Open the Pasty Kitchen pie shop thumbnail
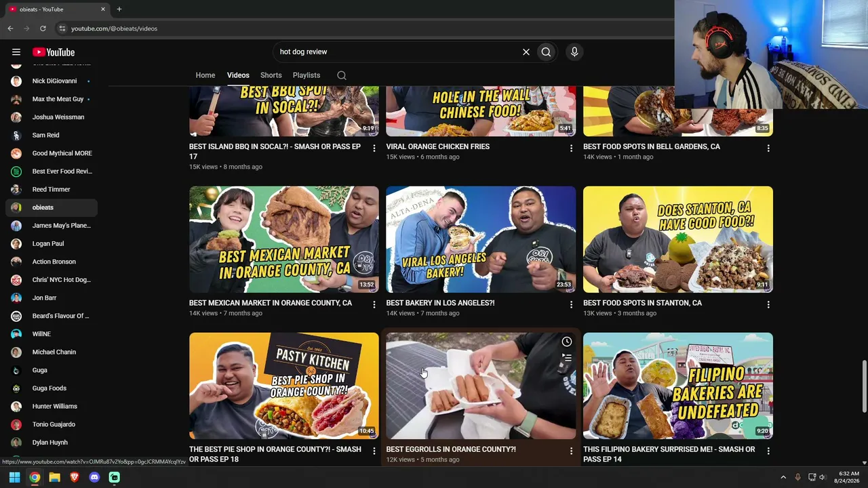 tap(284, 386)
